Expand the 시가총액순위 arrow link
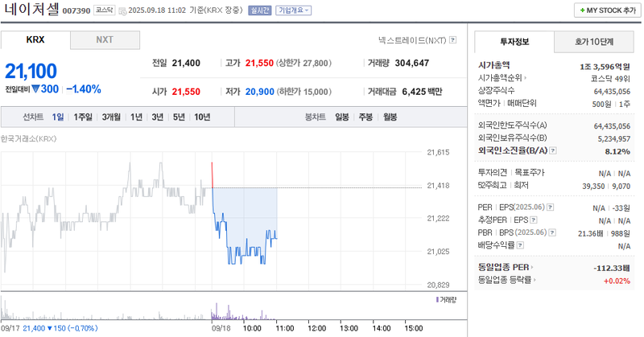644x337 pixels. (502, 77)
